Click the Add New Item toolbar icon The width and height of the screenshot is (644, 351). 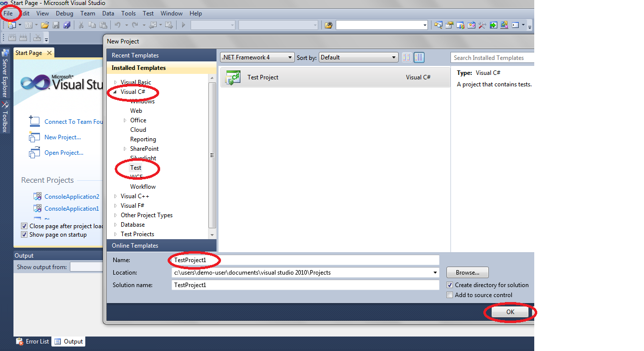[28, 25]
